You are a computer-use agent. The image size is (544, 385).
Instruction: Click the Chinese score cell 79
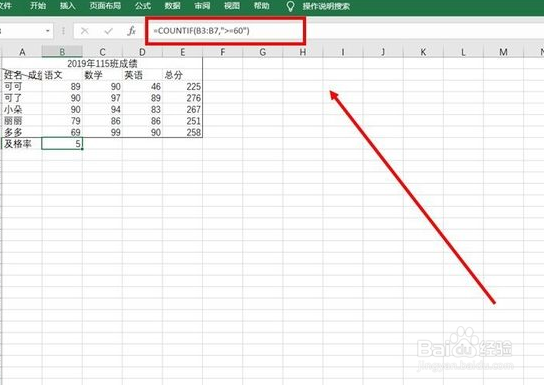(x=62, y=121)
